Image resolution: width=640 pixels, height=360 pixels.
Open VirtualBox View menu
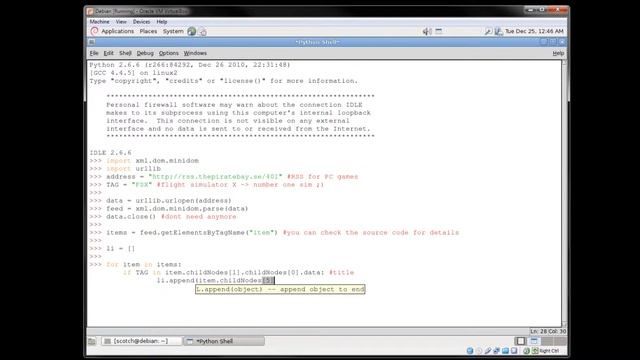tap(121, 22)
